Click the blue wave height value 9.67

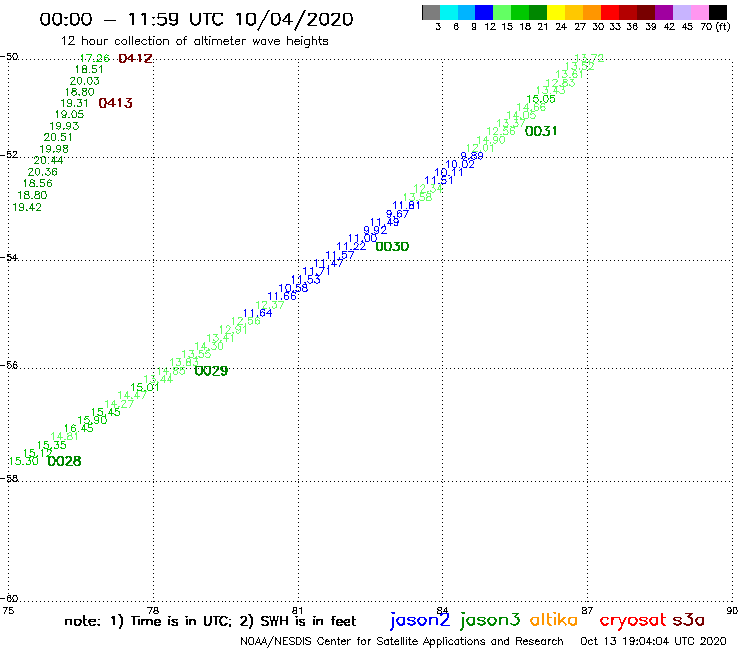[x=397, y=214]
